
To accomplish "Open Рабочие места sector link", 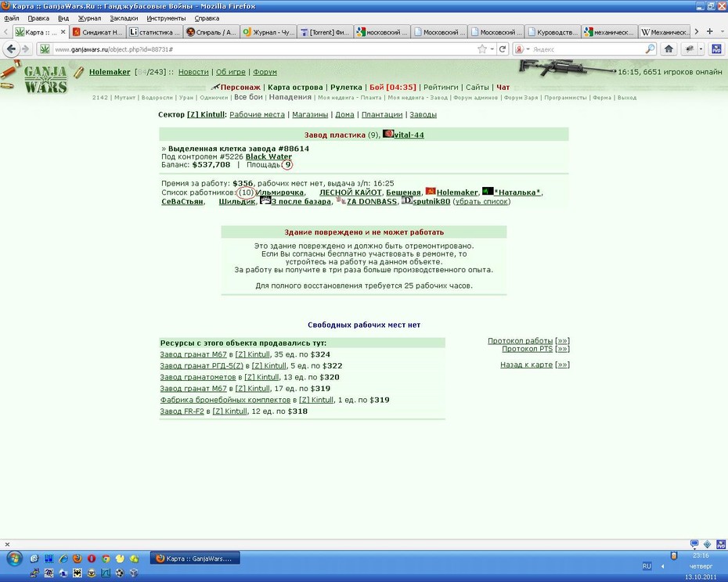I will [257, 115].
